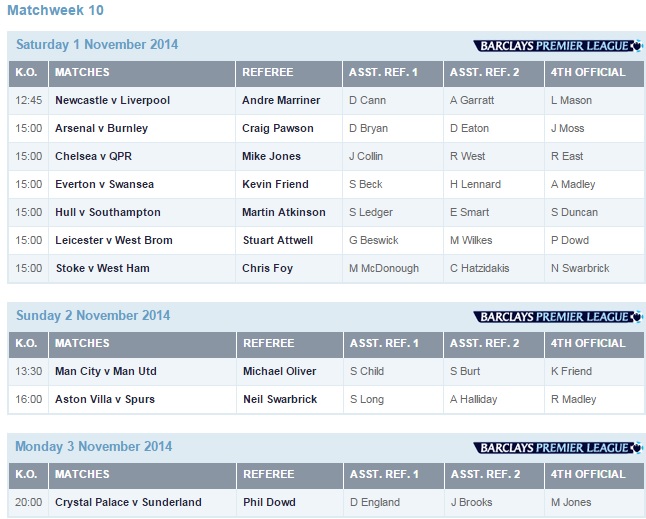Select the Arsenal v Burnley fixture
Viewport: 646px width, 519px height.
click(x=101, y=128)
